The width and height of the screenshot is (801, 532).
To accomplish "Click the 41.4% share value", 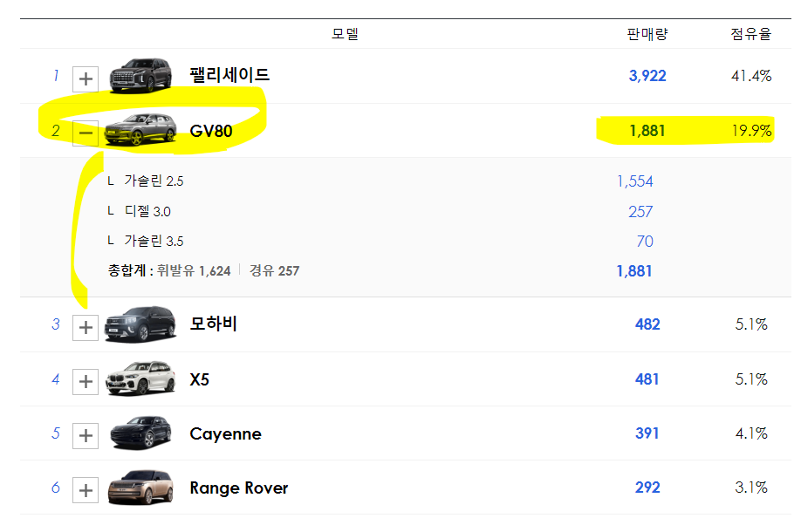I will (751, 76).
